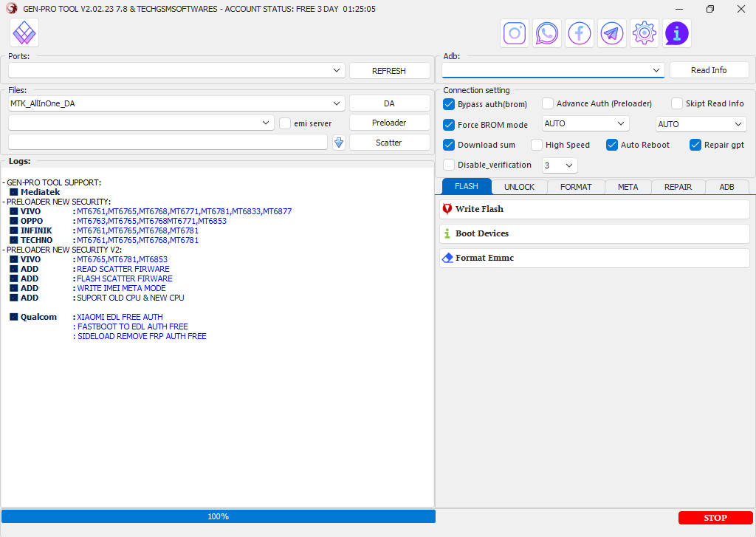
Task: Enable the emi server checkbox
Action: pos(286,123)
